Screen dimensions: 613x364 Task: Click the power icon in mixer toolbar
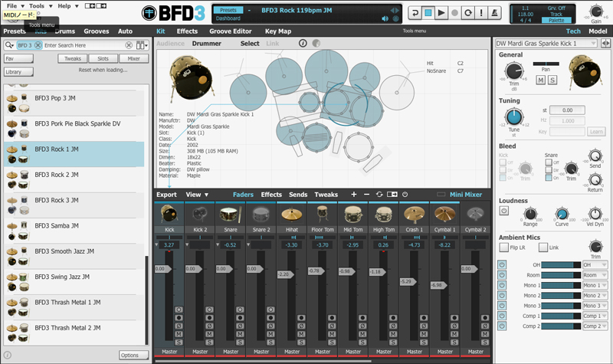(405, 195)
